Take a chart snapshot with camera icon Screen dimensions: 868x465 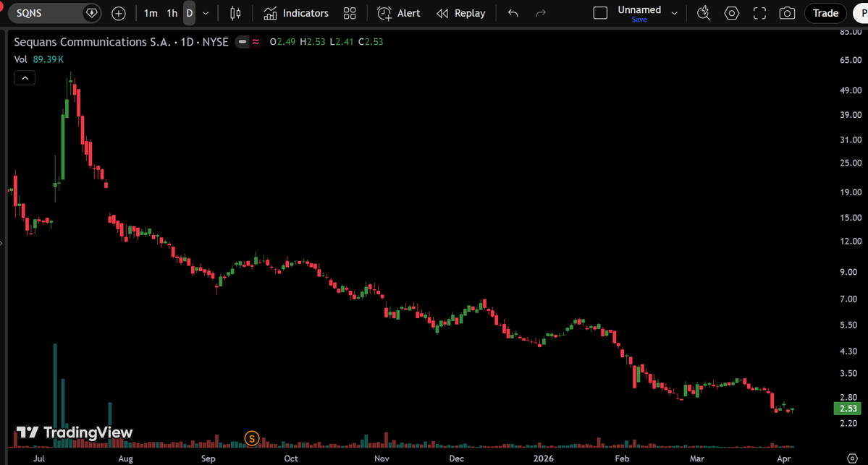787,13
